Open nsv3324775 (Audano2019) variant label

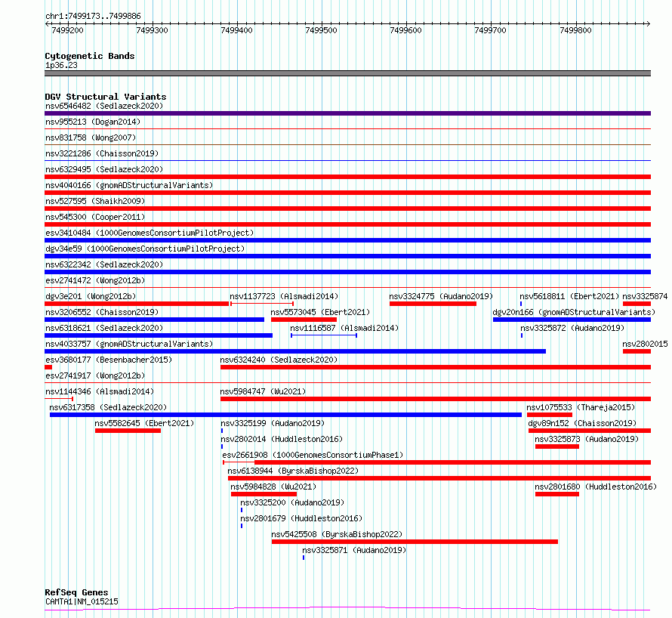[x=441, y=296]
